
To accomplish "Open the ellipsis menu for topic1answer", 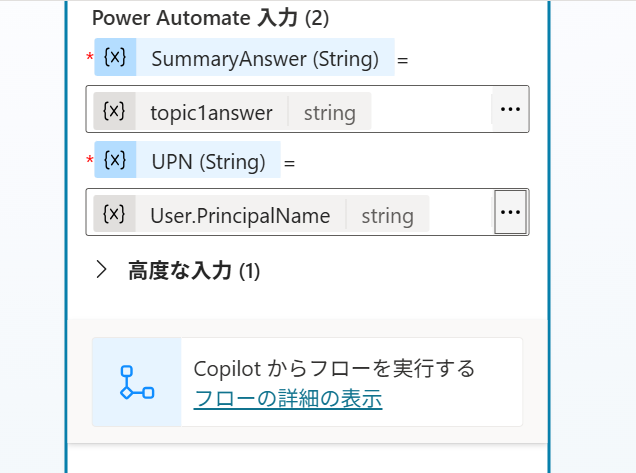I will pyautogui.click(x=510, y=109).
